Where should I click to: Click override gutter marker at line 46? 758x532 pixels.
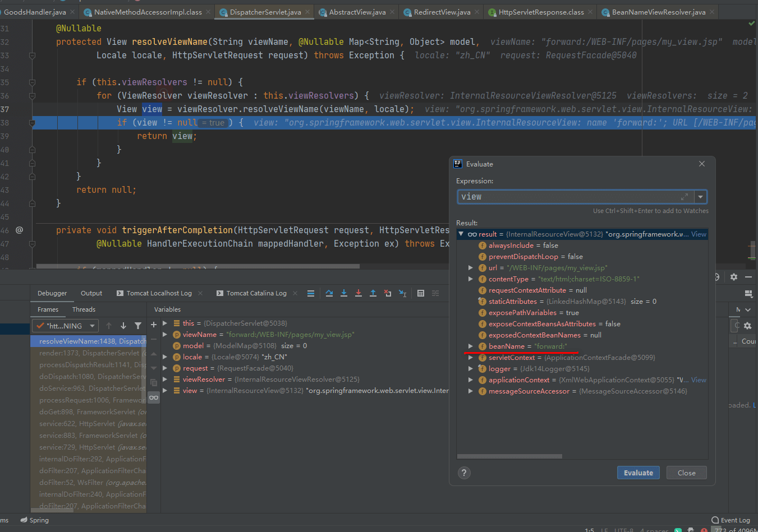click(19, 230)
